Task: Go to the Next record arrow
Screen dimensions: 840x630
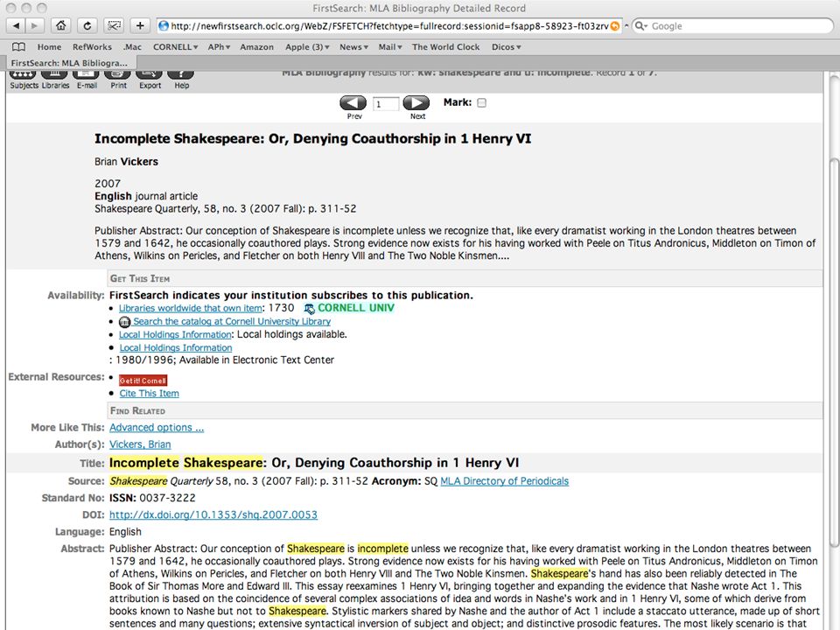Action: 416,103
